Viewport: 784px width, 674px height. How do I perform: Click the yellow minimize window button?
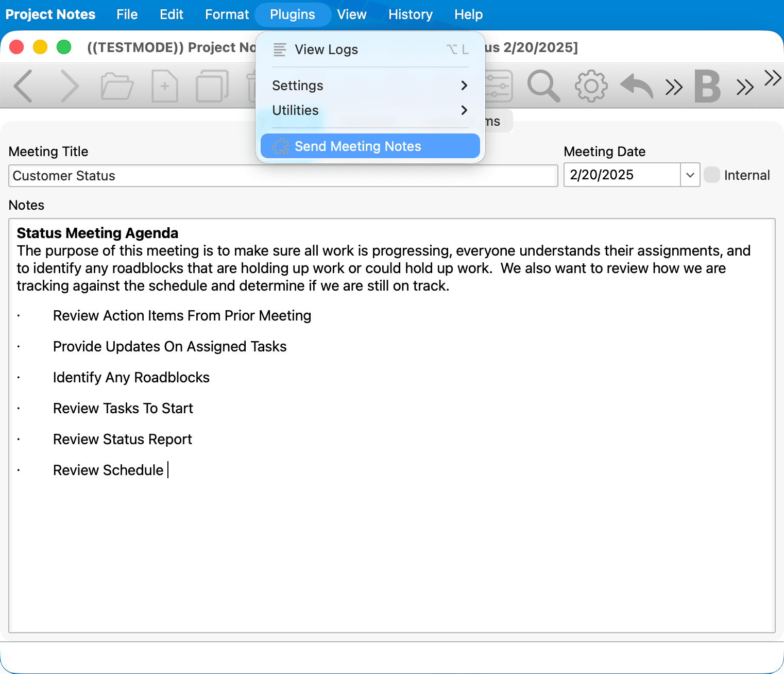(x=40, y=47)
